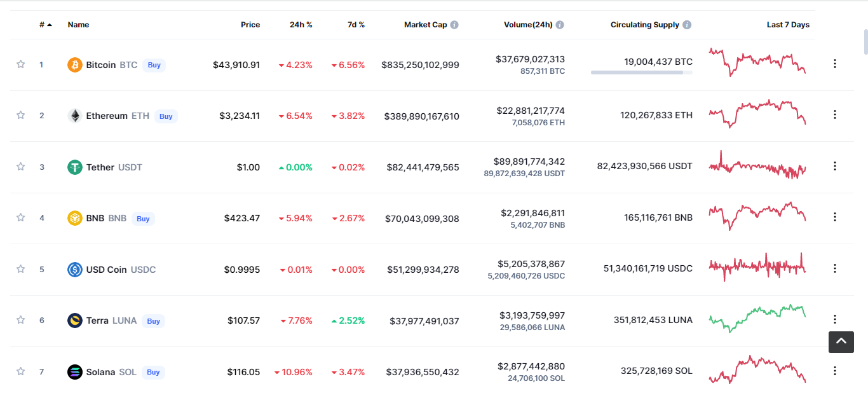This screenshot has height=393, width=868.
Task: Click the Solana logo icon
Action: [75, 372]
